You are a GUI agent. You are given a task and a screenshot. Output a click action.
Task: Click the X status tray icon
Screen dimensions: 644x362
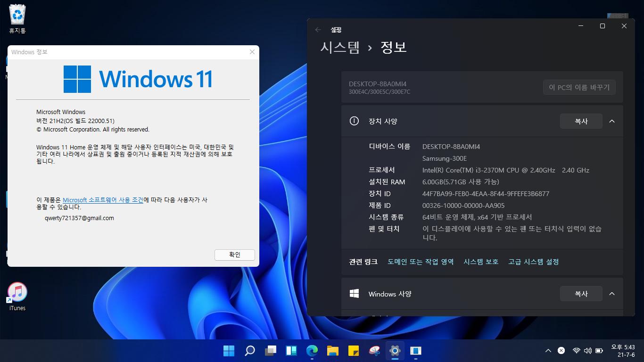tap(561, 351)
